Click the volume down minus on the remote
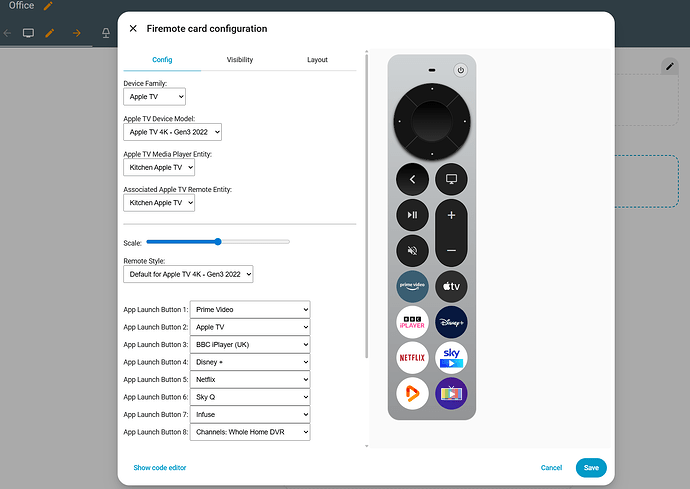 pyautogui.click(x=451, y=250)
